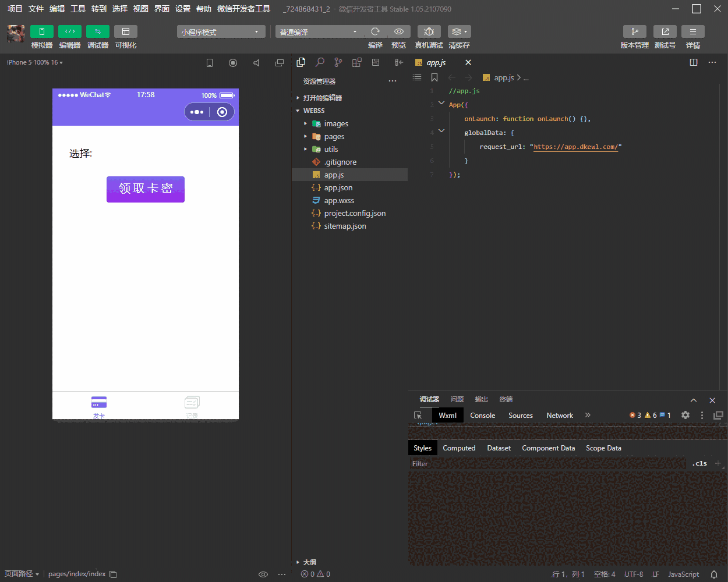Click the clear cache icon
Image resolution: width=728 pixels, height=582 pixels.
point(459,31)
